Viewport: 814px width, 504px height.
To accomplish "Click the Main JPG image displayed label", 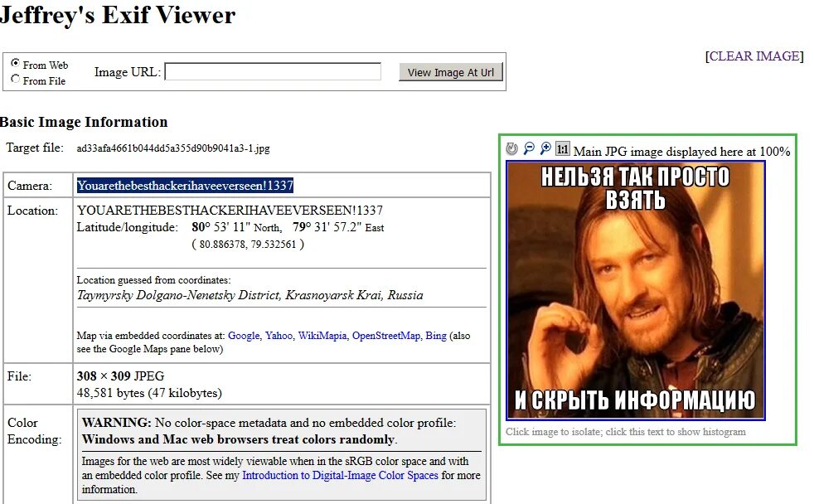I will tap(681, 152).
